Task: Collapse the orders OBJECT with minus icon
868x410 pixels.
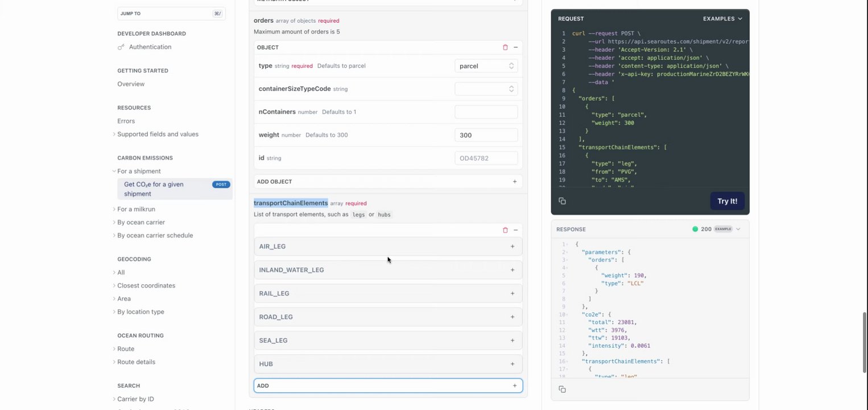Action: (x=515, y=47)
